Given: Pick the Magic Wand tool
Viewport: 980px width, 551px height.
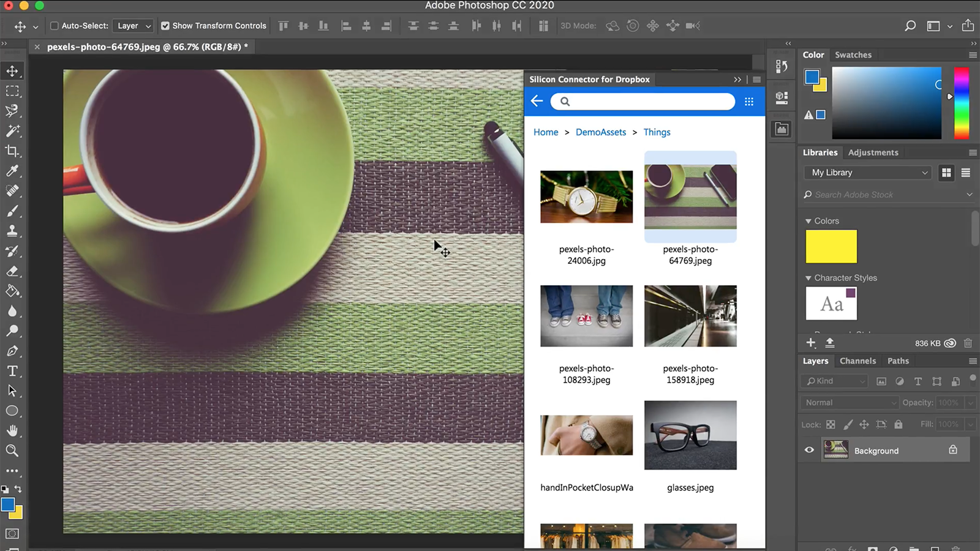Looking at the screenshot, I should [12, 131].
